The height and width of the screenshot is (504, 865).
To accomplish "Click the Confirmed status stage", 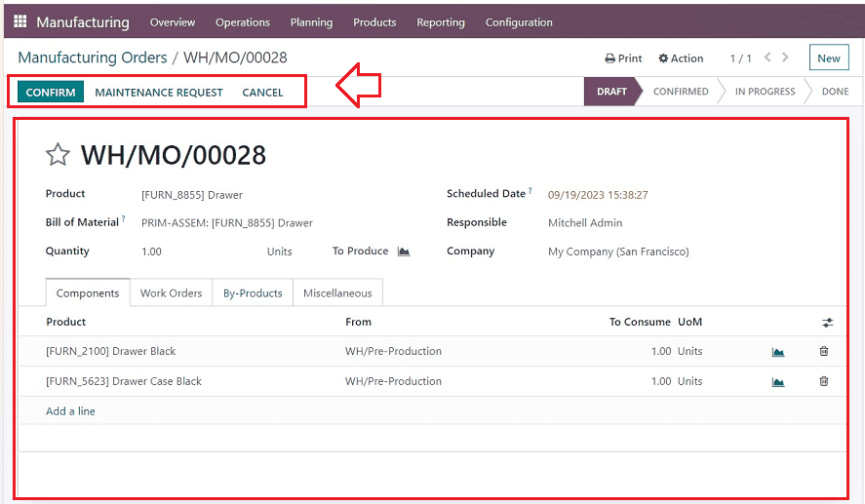I will (681, 92).
